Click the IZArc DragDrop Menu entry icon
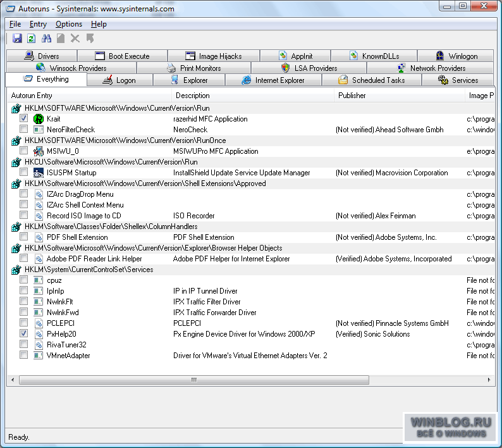The image size is (502, 448). [39, 194]
